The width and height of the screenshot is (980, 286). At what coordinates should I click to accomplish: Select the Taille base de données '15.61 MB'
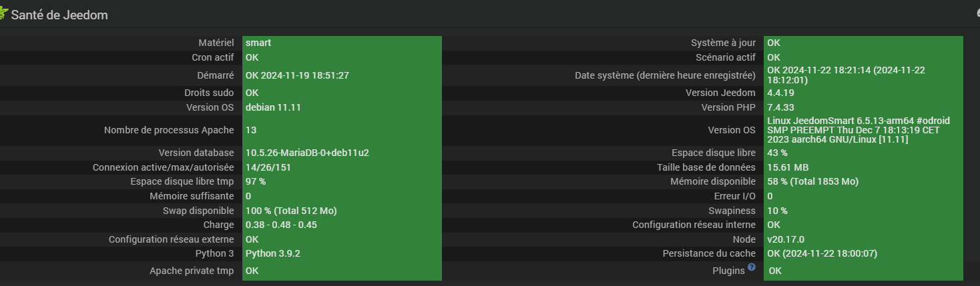click(x=788, y=167)
